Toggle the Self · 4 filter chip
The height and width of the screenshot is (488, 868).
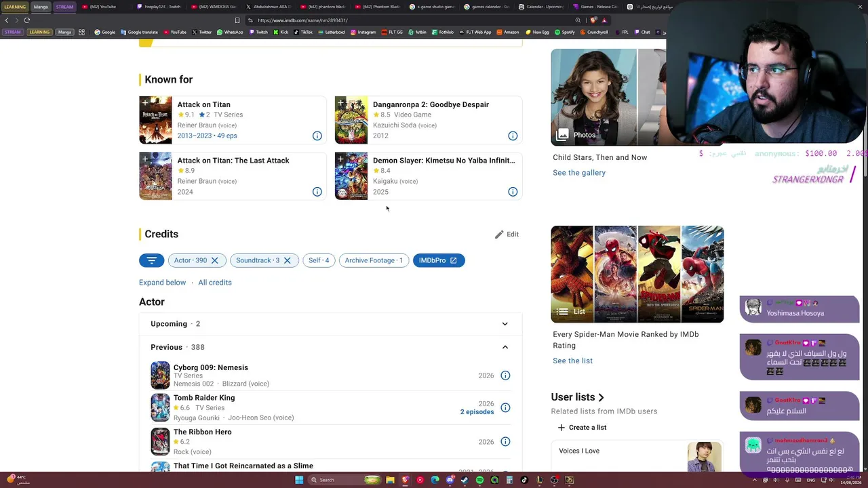coord(319,260)
